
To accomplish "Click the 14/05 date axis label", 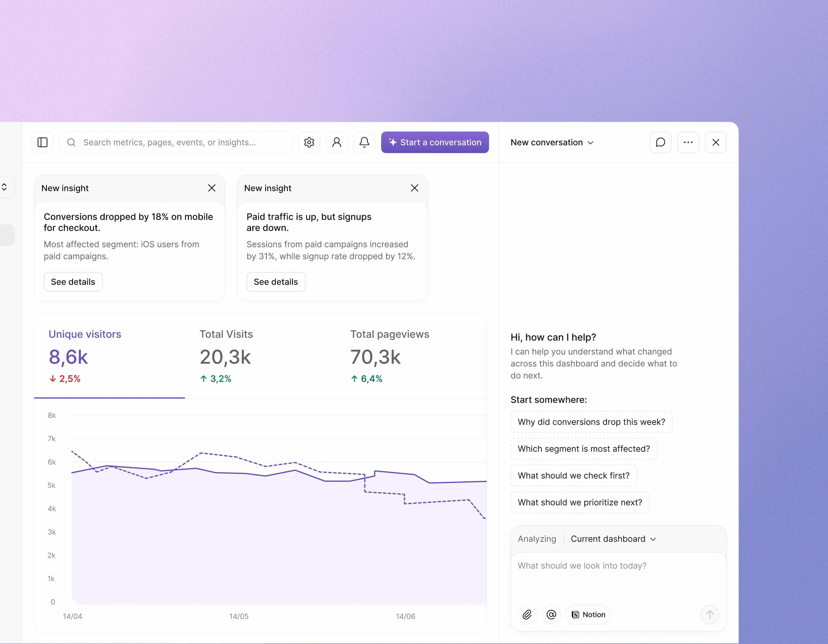I will point(239,616).
